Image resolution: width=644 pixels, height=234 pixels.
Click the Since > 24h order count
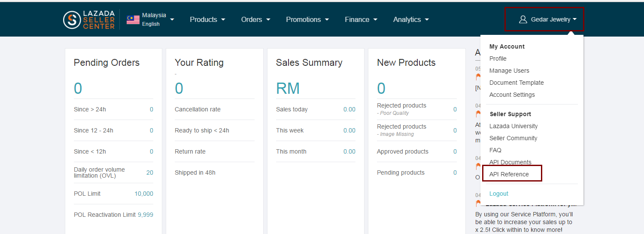click(x=151, y=109)
